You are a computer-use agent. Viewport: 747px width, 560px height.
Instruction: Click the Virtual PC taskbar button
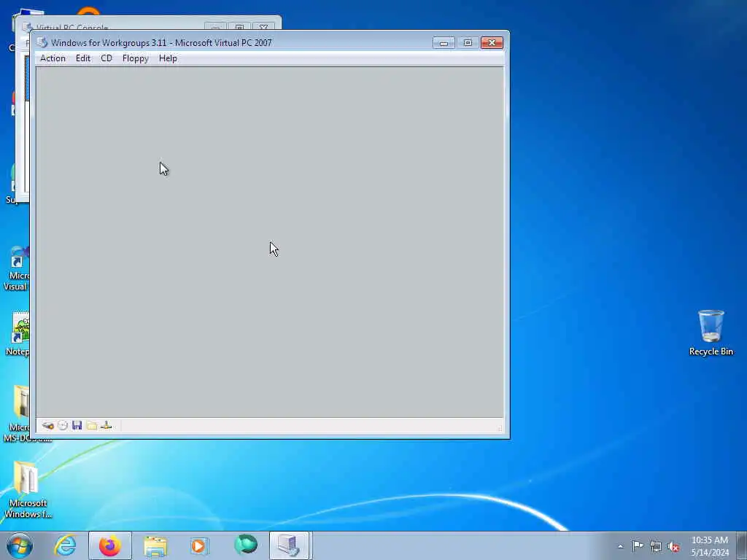(x=290, y=545)
